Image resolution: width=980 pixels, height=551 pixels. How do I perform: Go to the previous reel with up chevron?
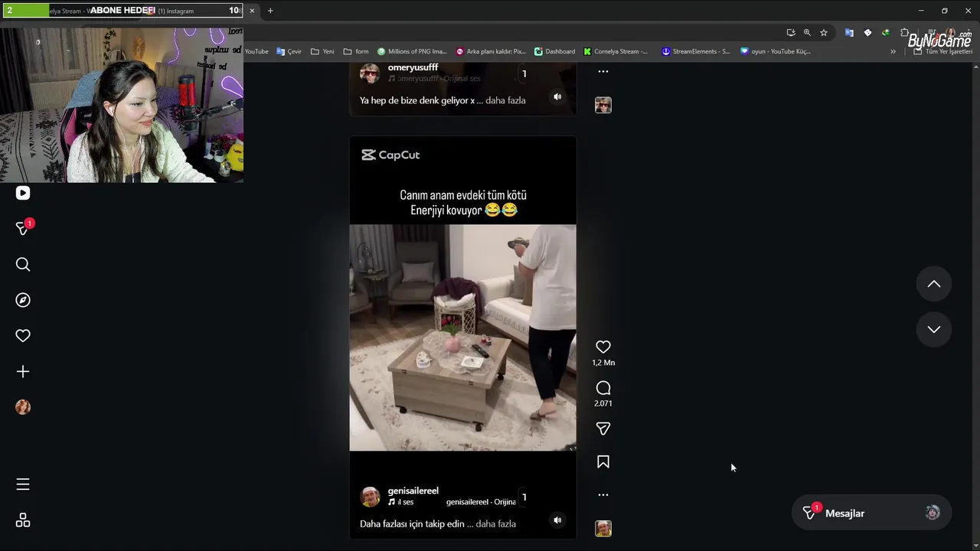click(934, 284)
